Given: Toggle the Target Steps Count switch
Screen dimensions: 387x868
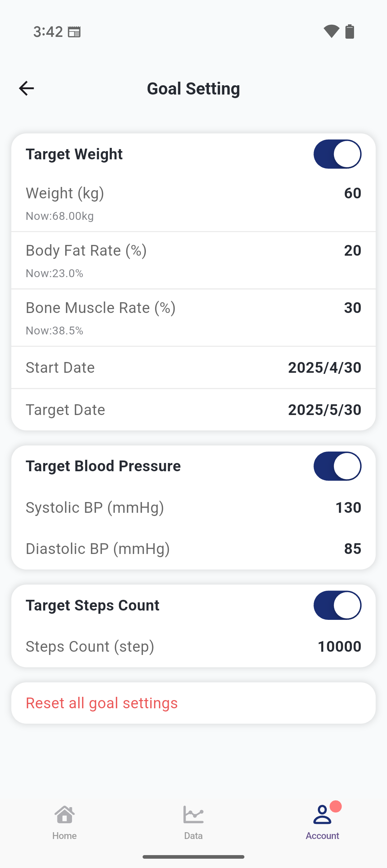Looking at the screenshot, I should (337, 605).
